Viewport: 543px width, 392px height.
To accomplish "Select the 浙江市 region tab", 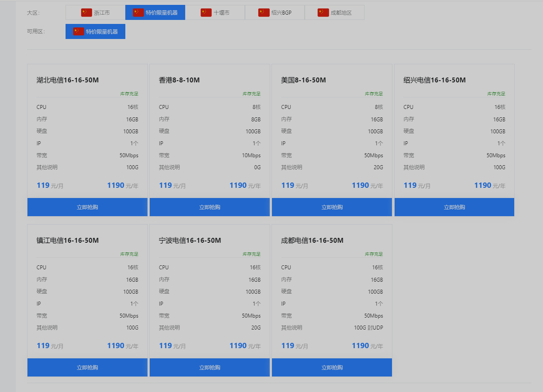I will point(95,12).
